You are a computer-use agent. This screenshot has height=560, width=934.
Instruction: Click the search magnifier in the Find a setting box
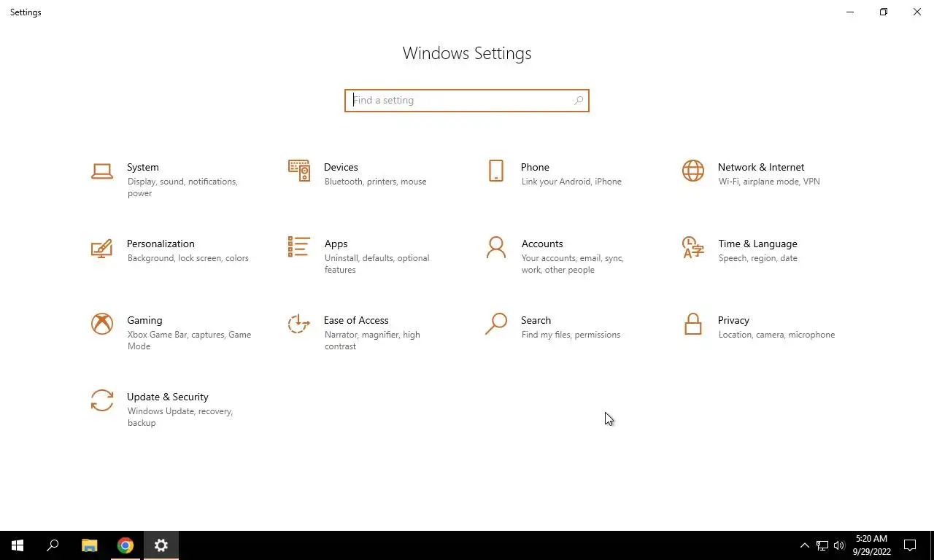point(579,101)
